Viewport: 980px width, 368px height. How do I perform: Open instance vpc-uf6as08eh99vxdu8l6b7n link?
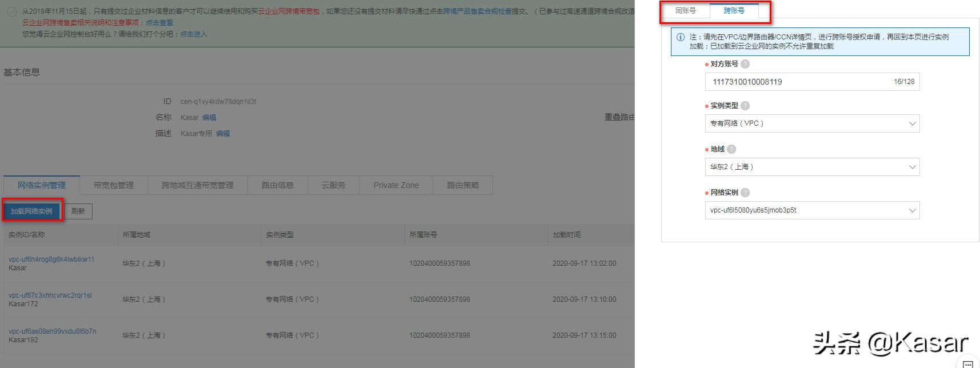tap(53, 331)
